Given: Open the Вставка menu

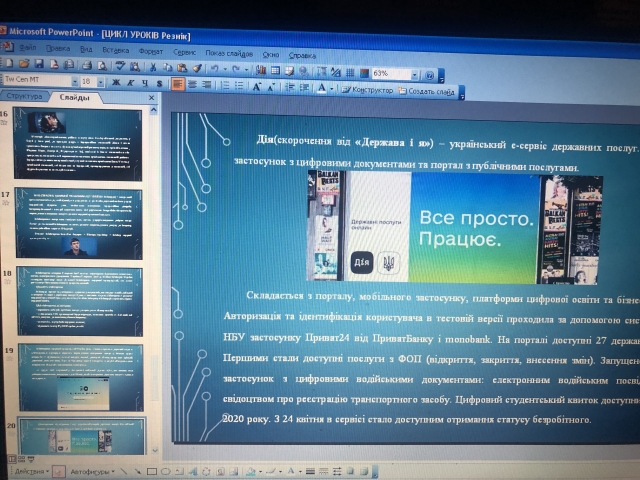Looking at the screenshot, I should point(116,50).
